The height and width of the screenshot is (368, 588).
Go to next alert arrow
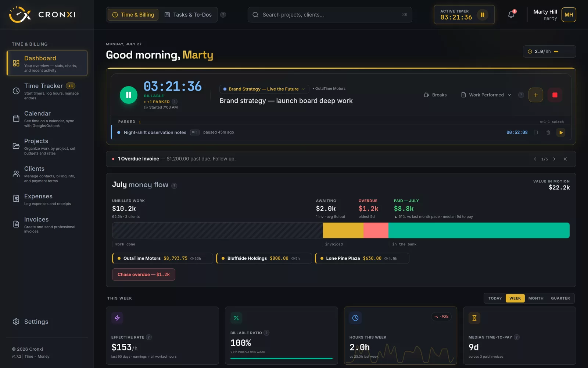(554, 159)
